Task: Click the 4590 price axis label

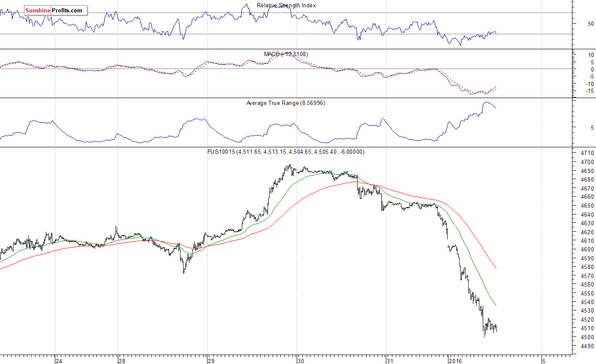Action: tap(588, 258)
